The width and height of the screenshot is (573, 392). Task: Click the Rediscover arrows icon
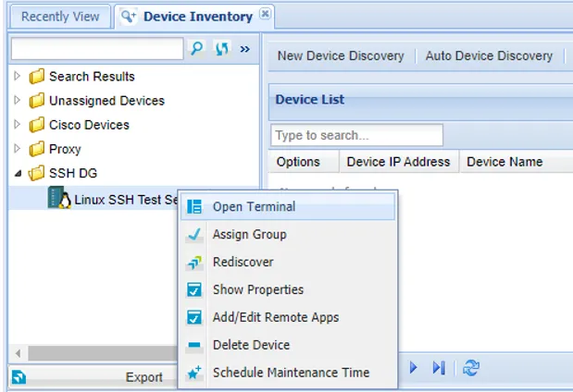point(194,262)
